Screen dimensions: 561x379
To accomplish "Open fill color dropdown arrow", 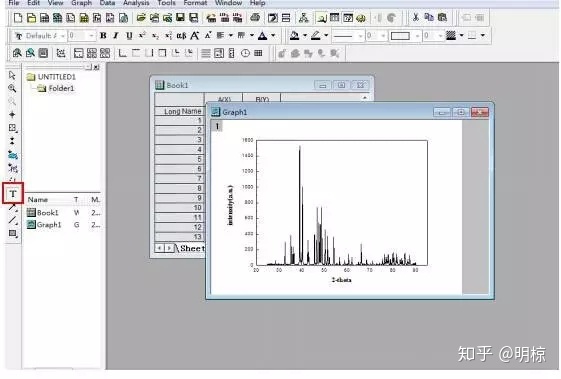I will pyautogui.click(x=305, y=35).
